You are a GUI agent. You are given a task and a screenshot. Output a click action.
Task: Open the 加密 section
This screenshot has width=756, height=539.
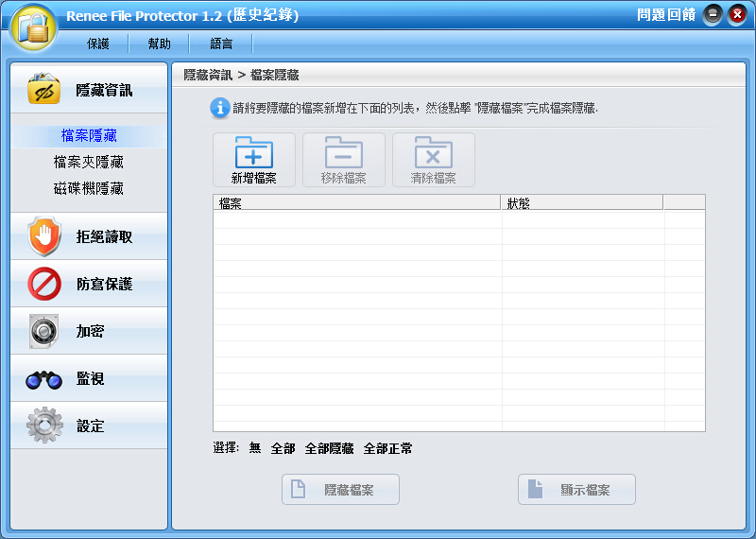click(x=89, y=331)
